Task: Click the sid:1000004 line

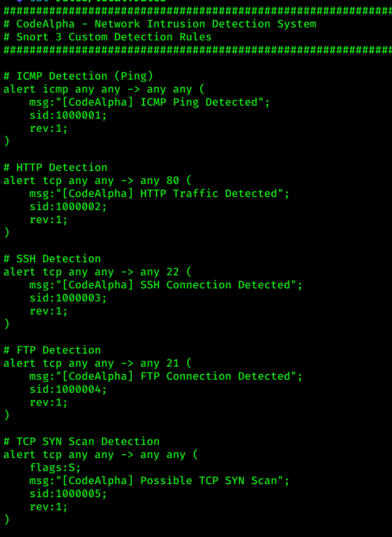Action: (x=68, y=390)
